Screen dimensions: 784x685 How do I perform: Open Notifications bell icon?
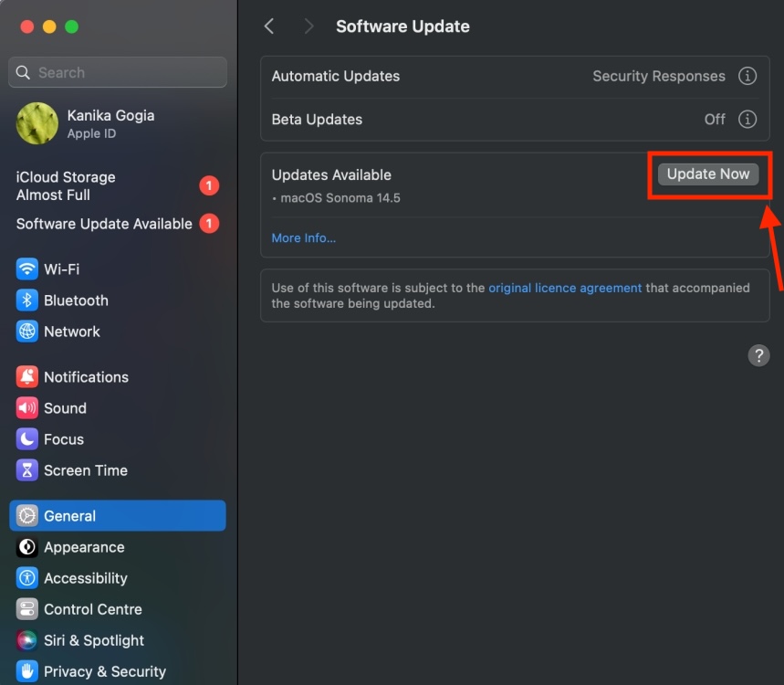pyautogui.click(x=27, y=377)
